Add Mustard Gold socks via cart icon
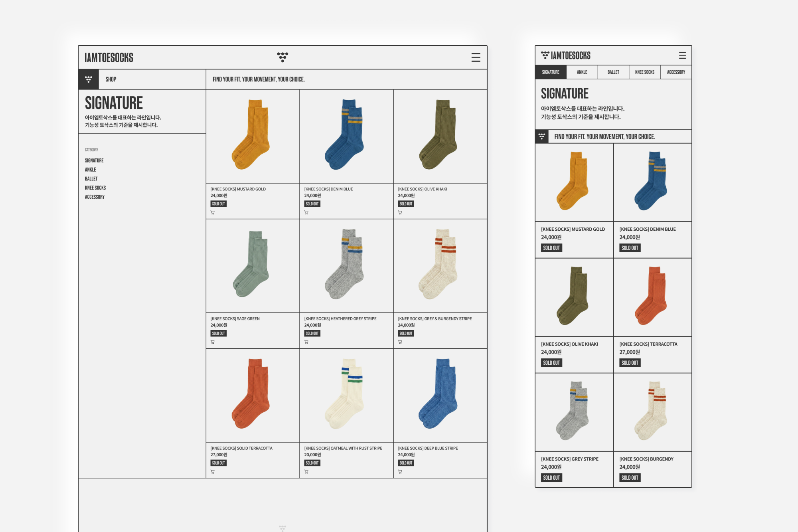 coord(213,213)
